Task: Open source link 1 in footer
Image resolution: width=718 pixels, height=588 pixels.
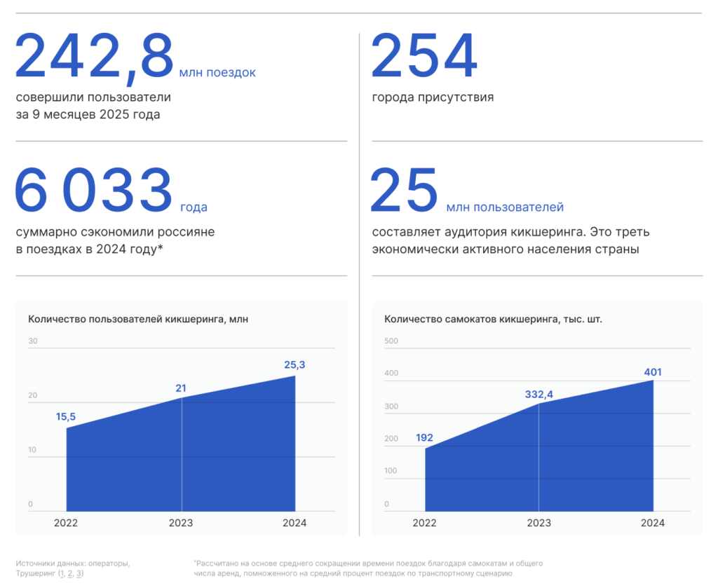Action: pos(62,573)
